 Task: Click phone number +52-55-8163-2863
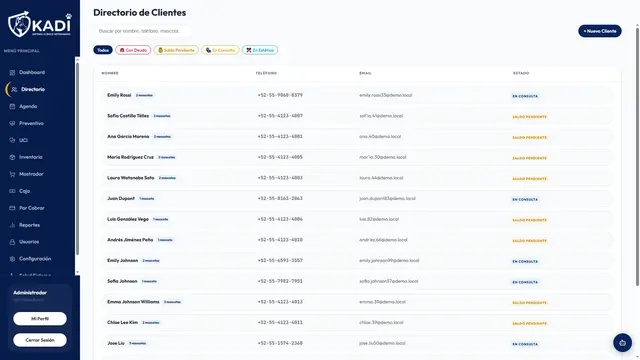(280, 198)
